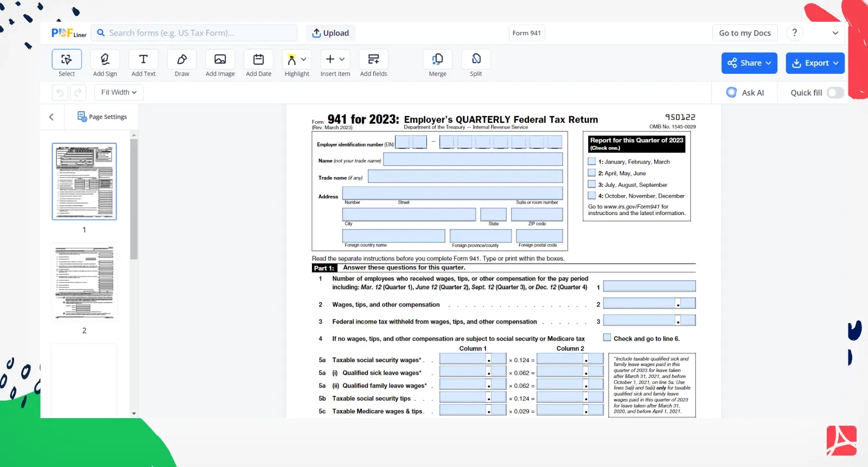Select page 1 thumbnail
Image resolution: width=868 pixels, height=467 pixels.
click(84, 181)
